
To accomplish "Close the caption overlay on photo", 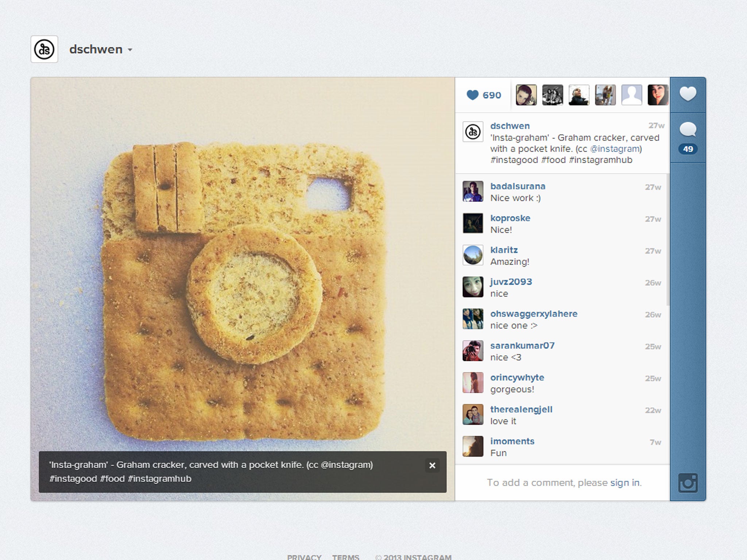I will coord(432,465).
